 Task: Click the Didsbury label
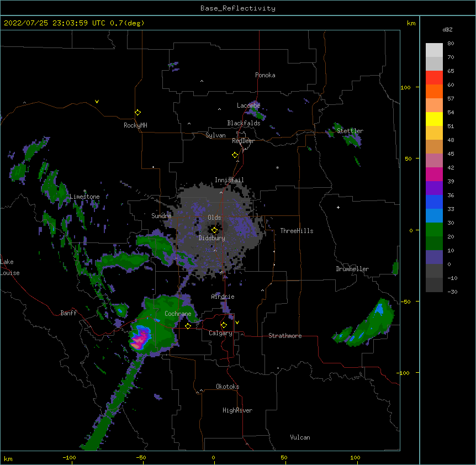[212, 238]
